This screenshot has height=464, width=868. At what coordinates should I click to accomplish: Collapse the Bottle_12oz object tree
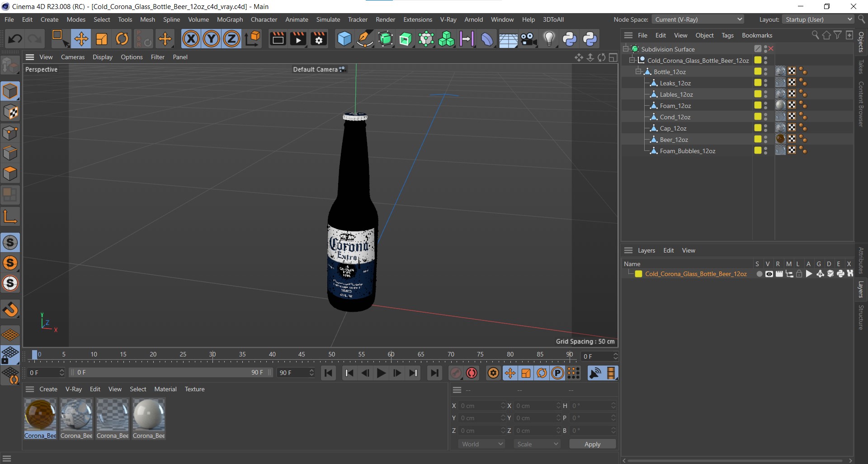click(x=639, y=71)
